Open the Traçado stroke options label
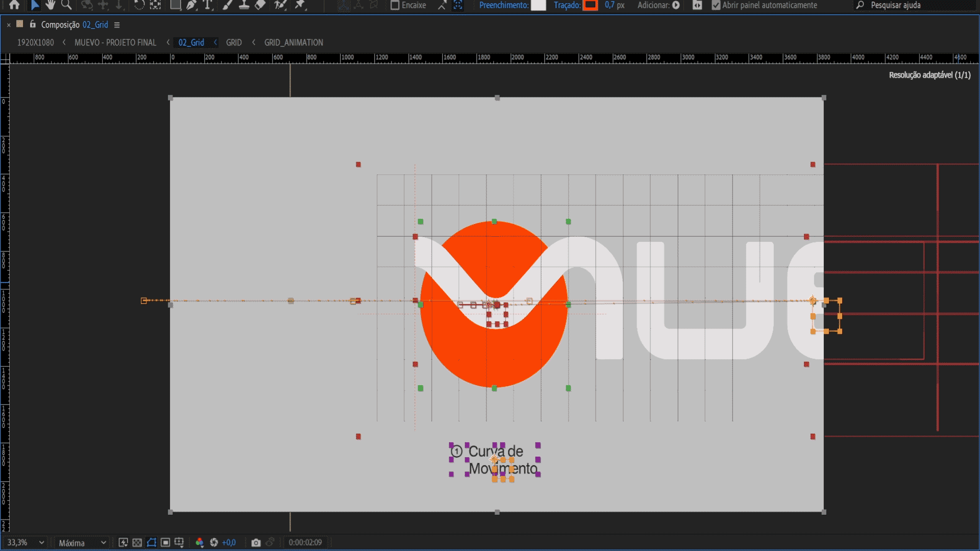980x551 pixels. (x=567, y=5)
